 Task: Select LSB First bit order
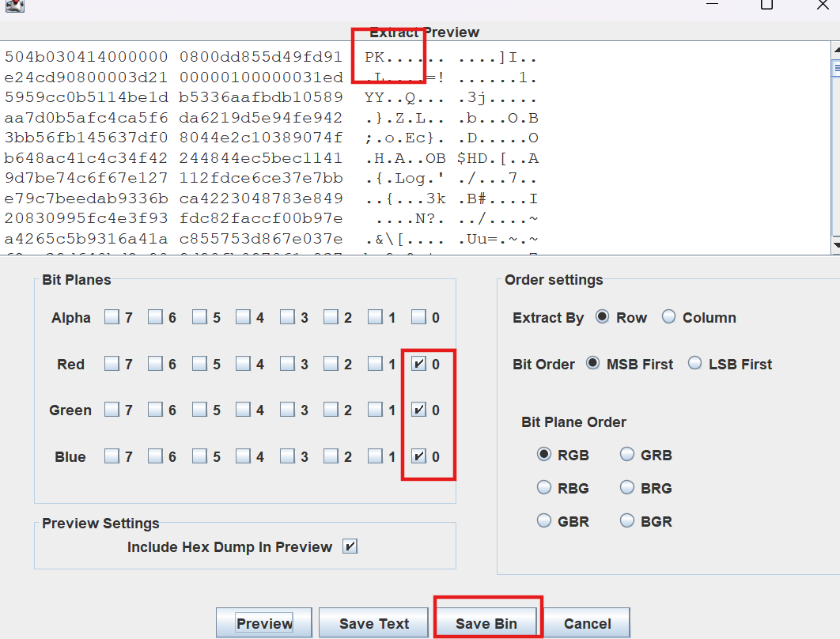click(x=694, y=363)
